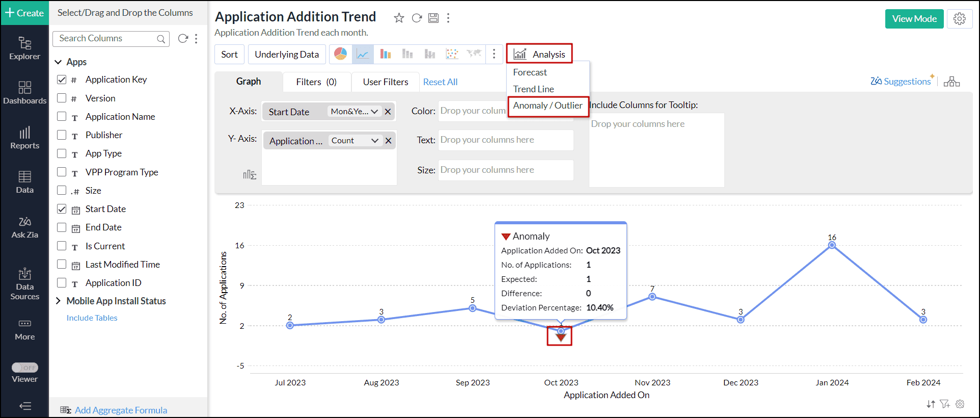Open Data Sources in the sidebar
Screen dimensions: 980x418
click(24, 284)
